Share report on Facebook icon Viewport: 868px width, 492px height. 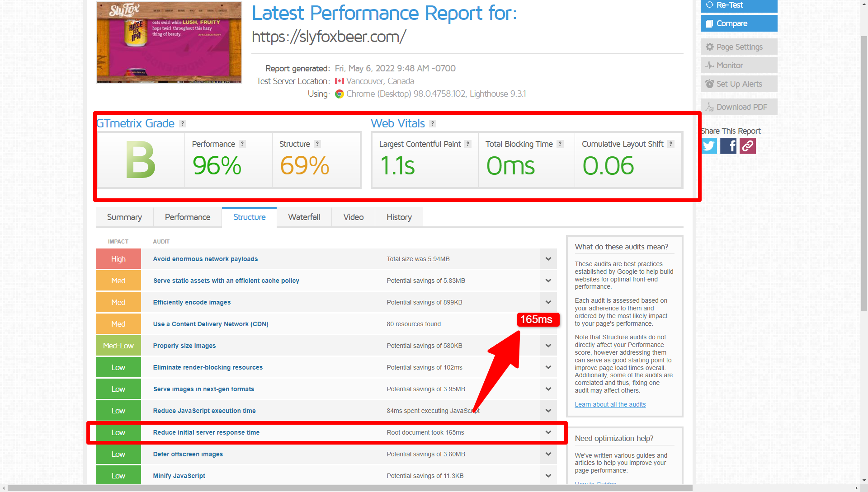(728, 146)
